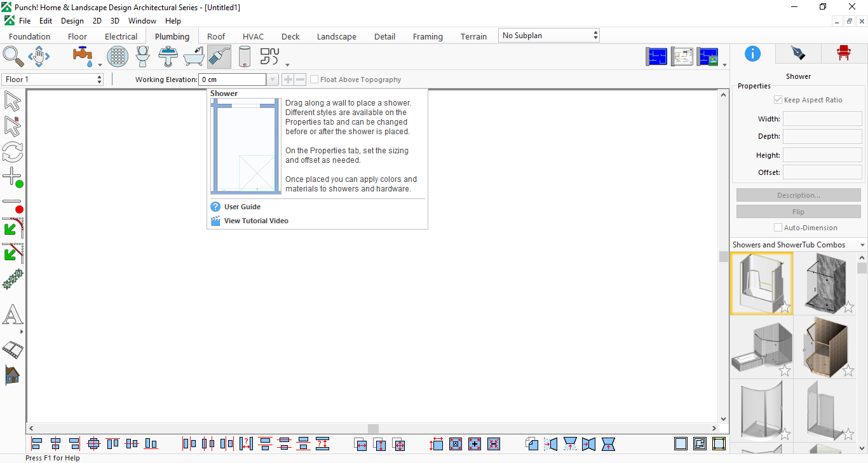Select the pedestal sink tool

click(x=168, y=57)
